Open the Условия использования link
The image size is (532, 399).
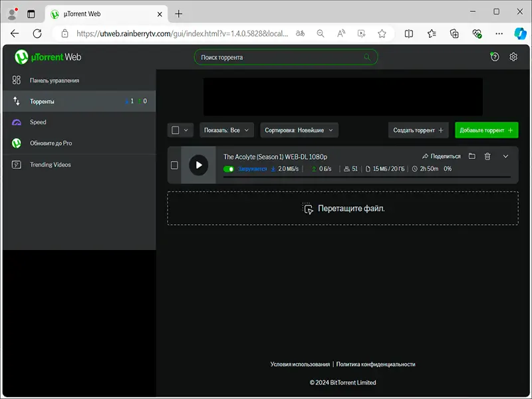[x=300, y=364]
